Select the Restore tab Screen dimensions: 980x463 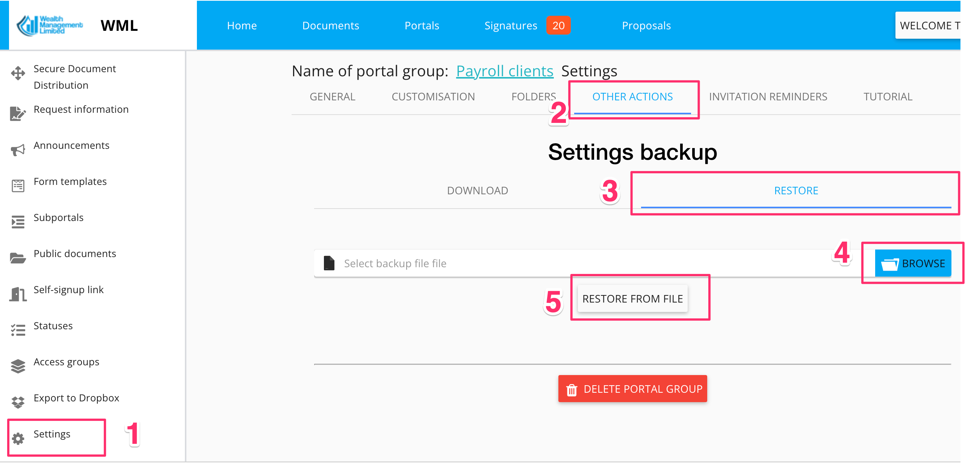pos(796,191)
